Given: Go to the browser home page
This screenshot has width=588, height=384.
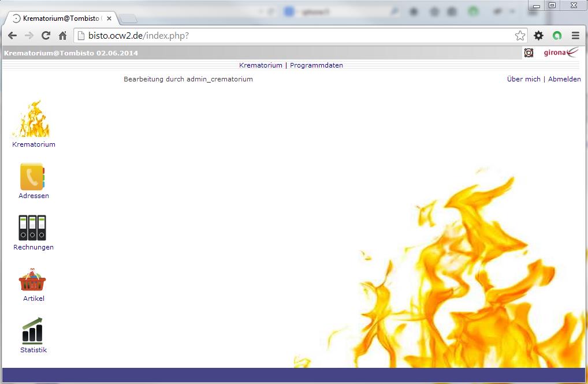Looking at the screenshot, I should (62, 36).
